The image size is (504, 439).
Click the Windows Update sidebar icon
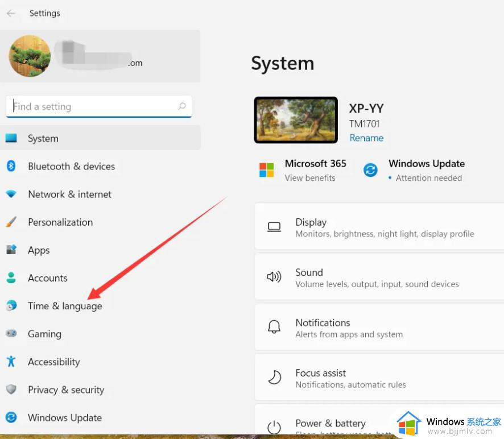click(x=11, y=417)
